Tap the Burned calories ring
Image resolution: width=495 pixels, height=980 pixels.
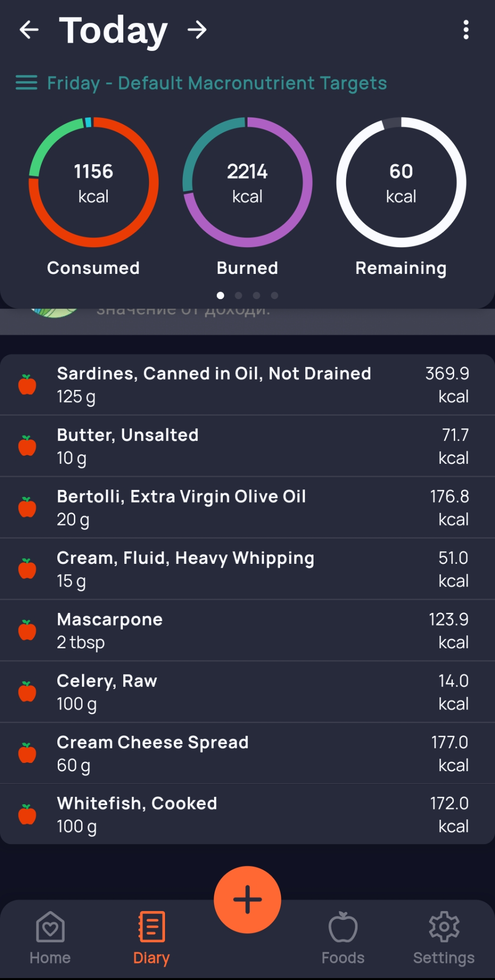[247, 183]
